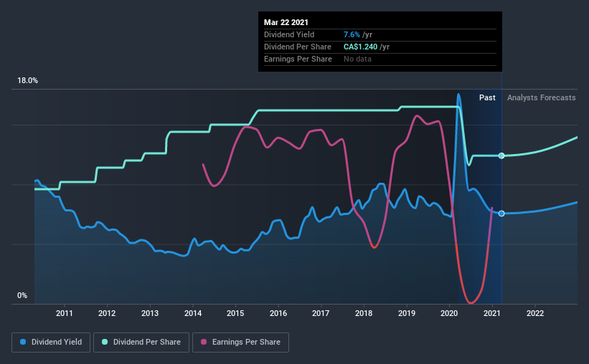
Task: Click the Past region label
Action: (487, 97)
